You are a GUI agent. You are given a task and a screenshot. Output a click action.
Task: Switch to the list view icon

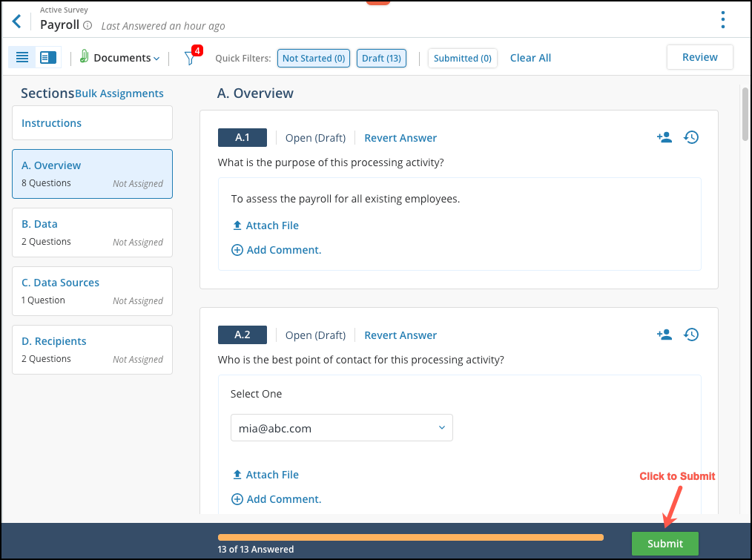pos(22,58)
